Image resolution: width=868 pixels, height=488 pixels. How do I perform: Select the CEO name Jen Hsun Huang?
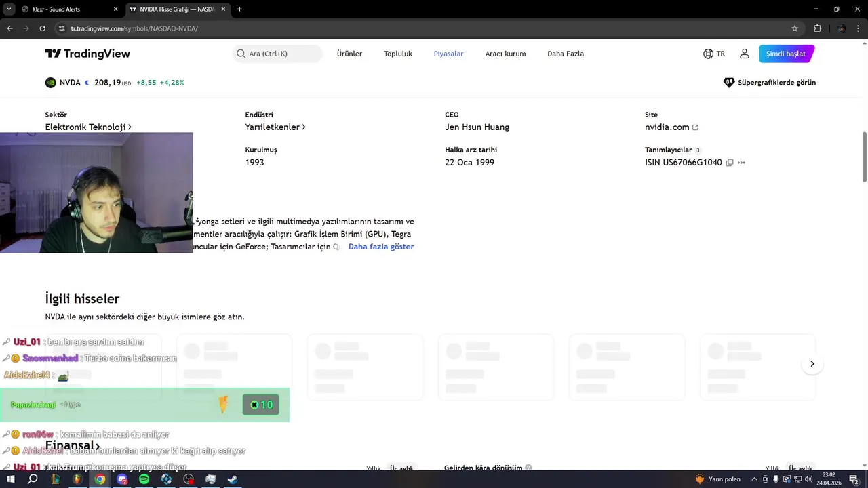pos(477,127)
